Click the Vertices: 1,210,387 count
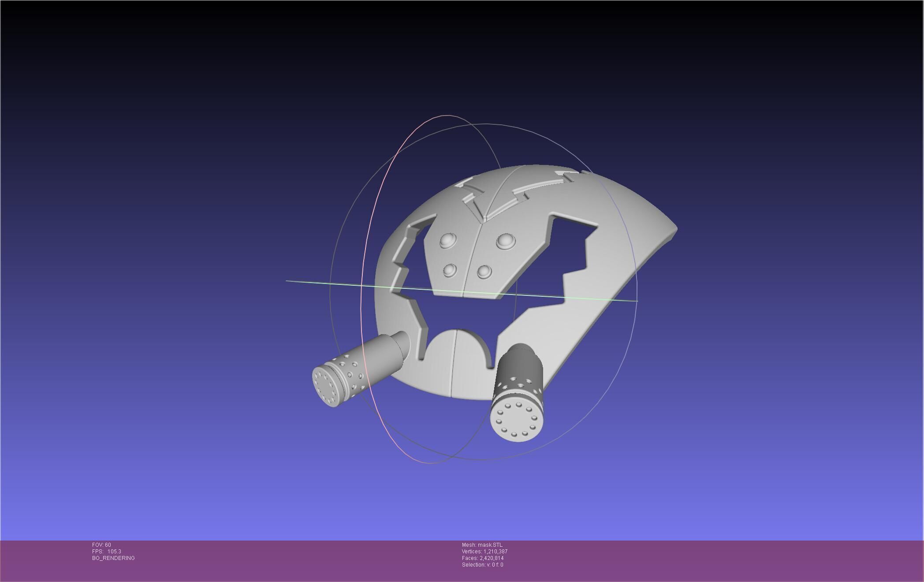 [484, 552]
